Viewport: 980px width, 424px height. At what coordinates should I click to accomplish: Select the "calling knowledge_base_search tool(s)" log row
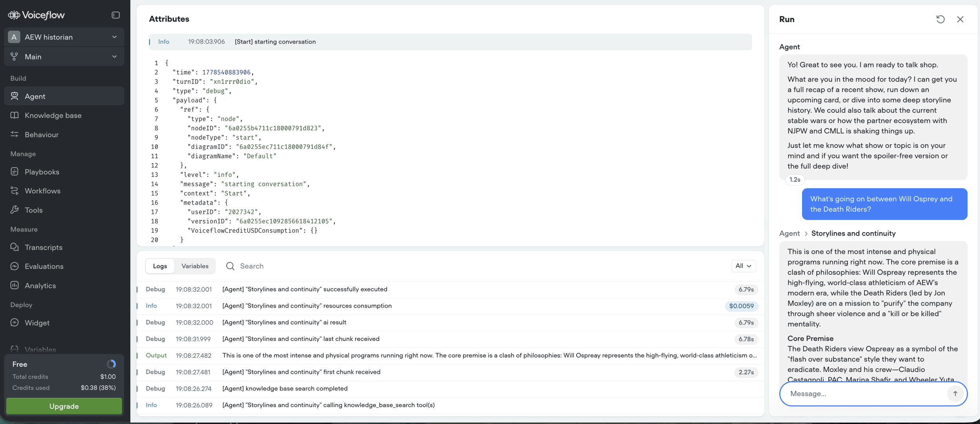tap(450, 405)
